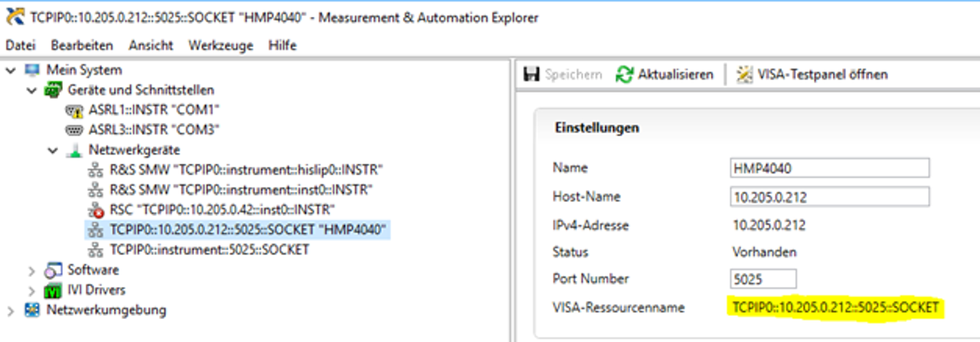Open the Werkzeuge menu
The height and width of the screenshot is (342, 980).
[220, 46]
